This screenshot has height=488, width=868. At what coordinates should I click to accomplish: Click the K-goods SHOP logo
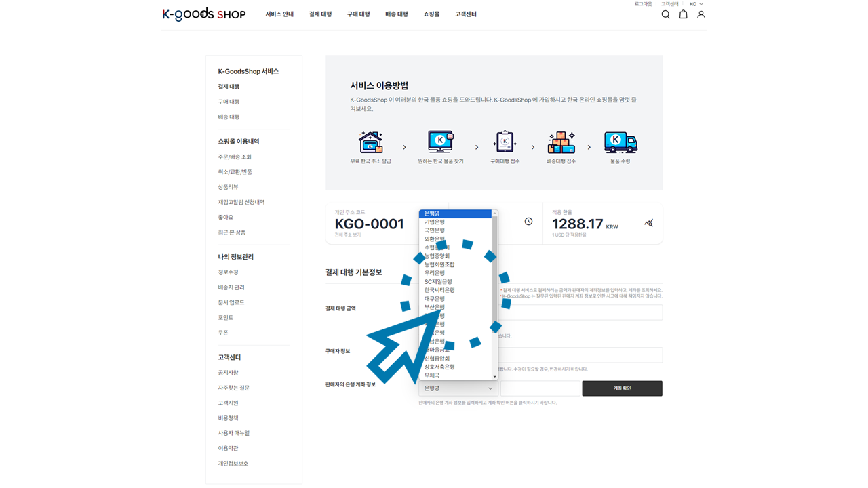(203, 14)
